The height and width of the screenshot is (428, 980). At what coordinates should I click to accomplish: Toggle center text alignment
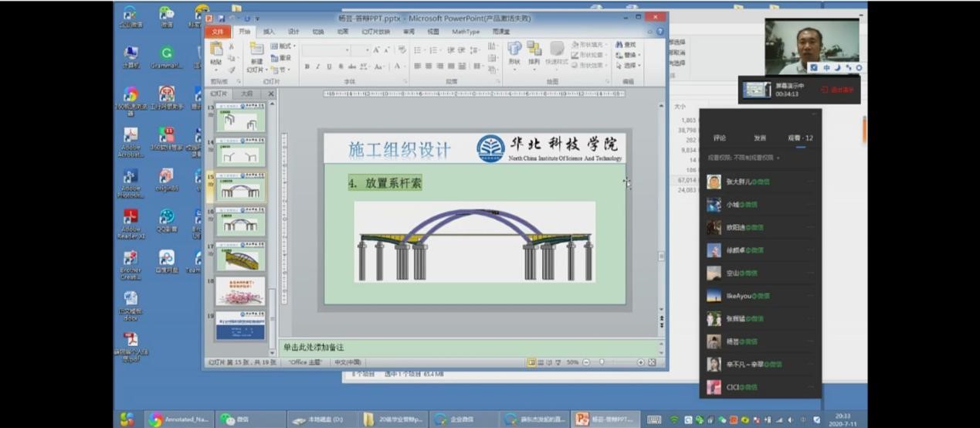(429, 66)
